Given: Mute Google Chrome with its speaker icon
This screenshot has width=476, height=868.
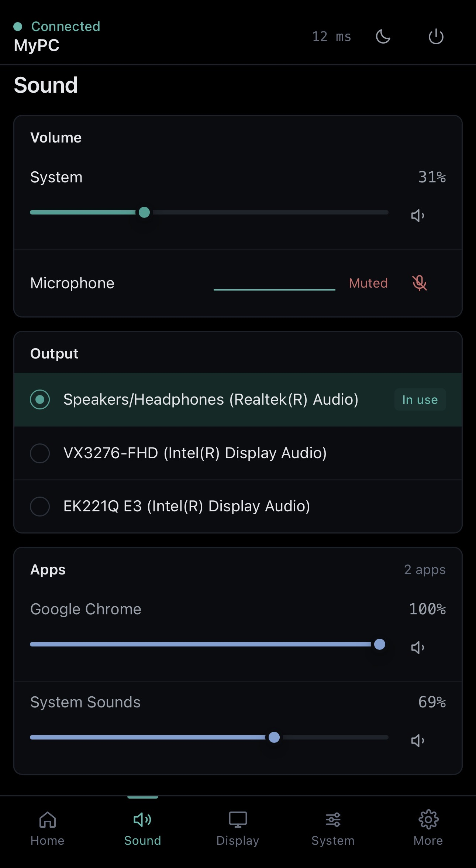Looking at the screenshot, I should (x=418, y=648).
